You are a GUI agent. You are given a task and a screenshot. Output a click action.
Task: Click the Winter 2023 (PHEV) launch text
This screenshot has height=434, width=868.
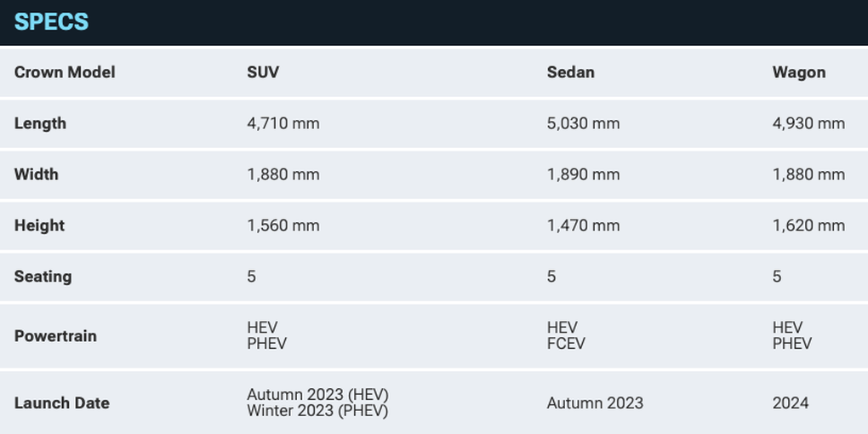317,411
